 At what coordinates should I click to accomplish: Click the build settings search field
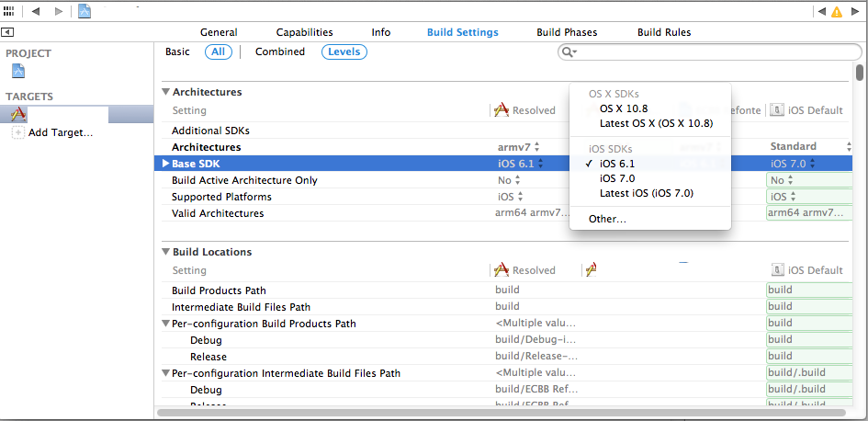tap(710, 52)
